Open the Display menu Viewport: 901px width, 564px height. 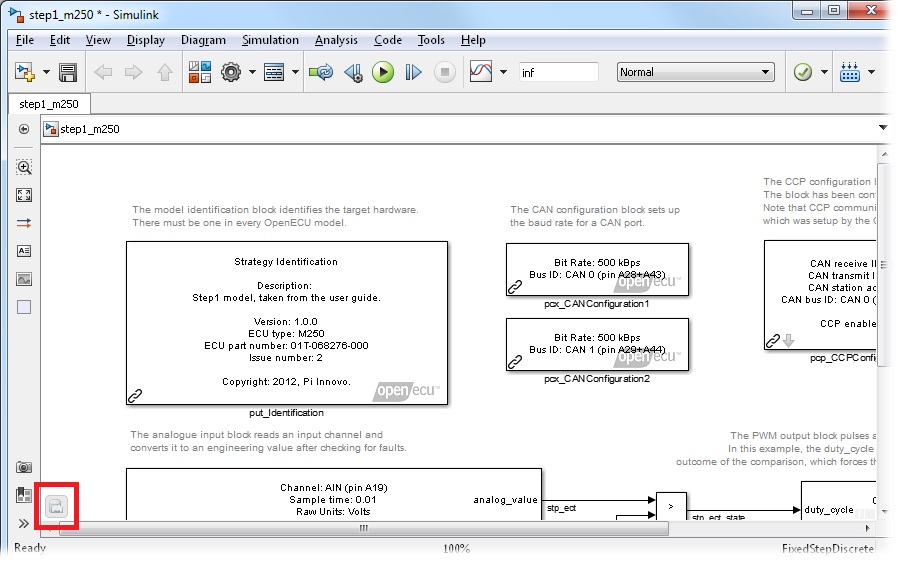pos(146,40)
